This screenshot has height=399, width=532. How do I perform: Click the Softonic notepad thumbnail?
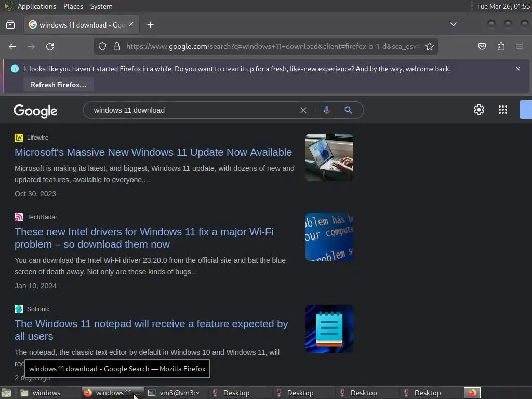click(x=329, y=329)
